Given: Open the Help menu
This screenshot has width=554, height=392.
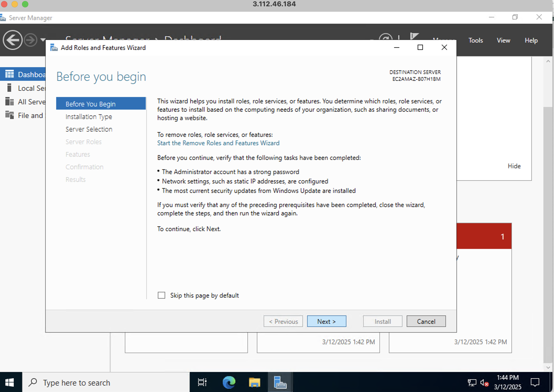Looking at the screenshot, I should tap(531, 40).
